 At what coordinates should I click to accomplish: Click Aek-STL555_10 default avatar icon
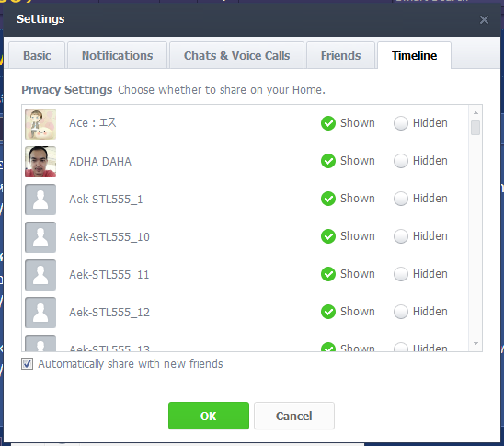[40, 237]
